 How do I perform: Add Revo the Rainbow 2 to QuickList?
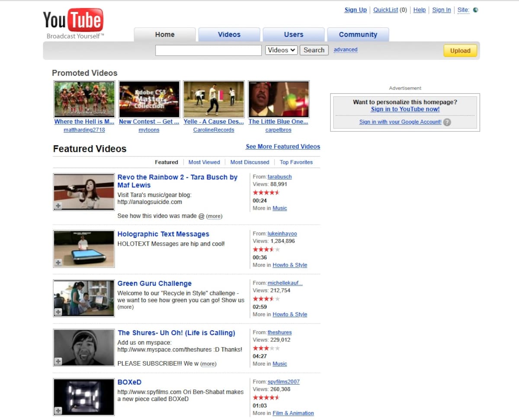point(58,206)
